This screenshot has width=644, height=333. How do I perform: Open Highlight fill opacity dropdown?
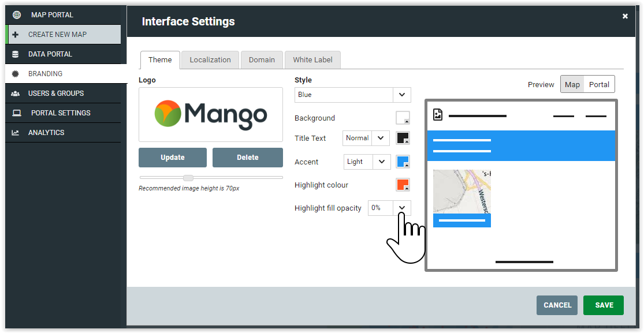point(389,208)
